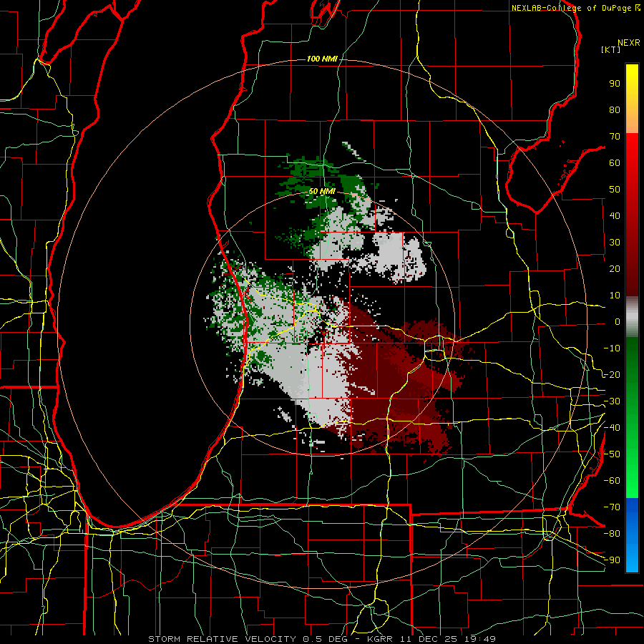
Task: Click the positive 90 value on the velocity scale
Action: tap(615, 84)
